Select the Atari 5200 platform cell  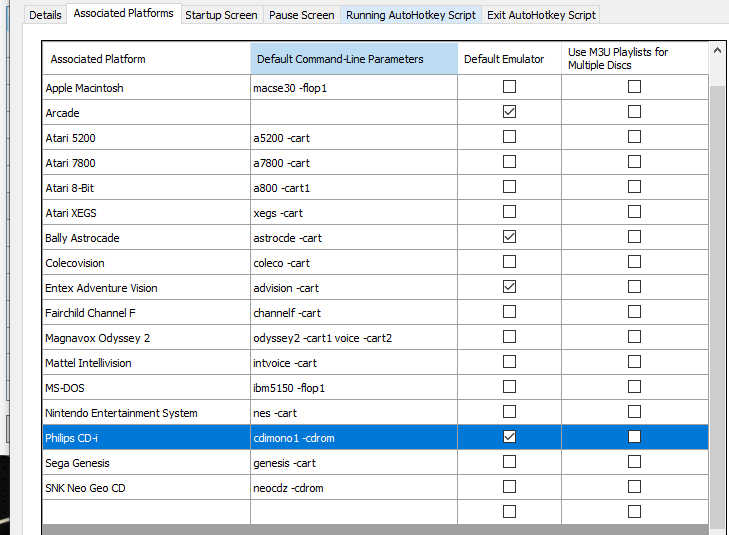pos(146,138)
